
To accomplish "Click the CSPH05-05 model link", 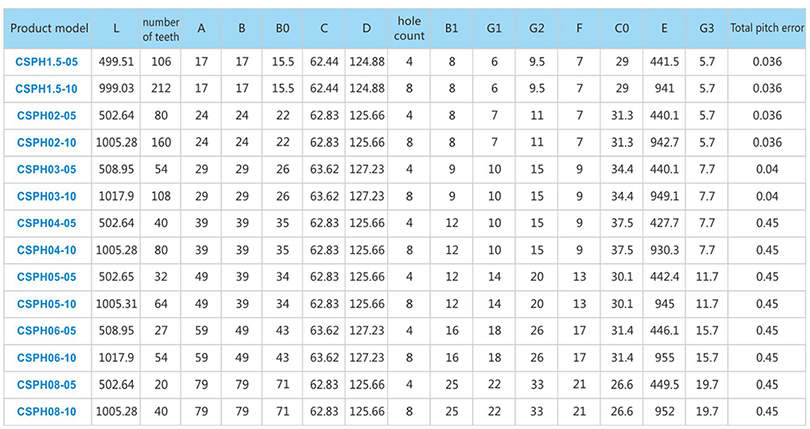I will [46, 277].
